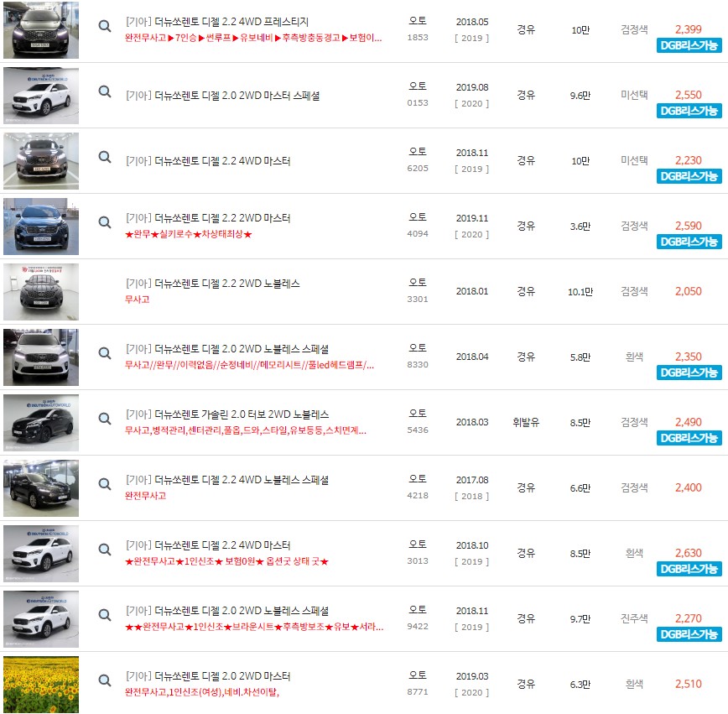This screenshot has width=728, height=714.
Task: Click search icon on white 노블레스 스페셜 listing
Action: coord(104,353)
